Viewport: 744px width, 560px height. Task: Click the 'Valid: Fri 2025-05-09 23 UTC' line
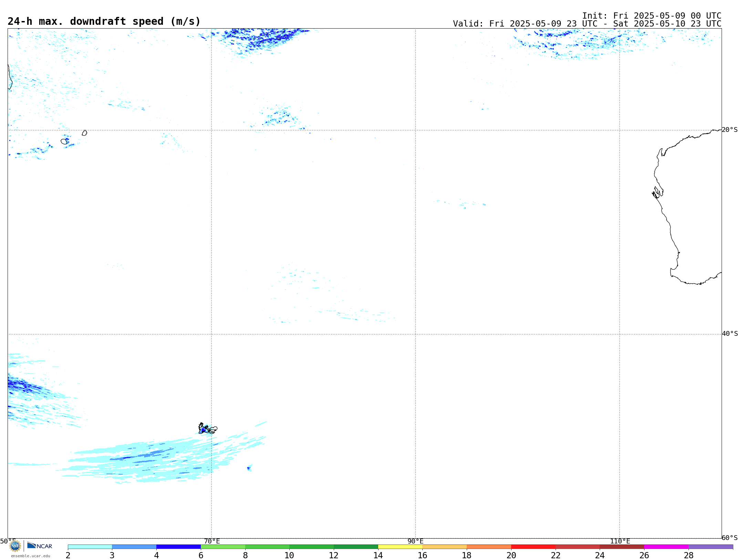point(587,24)
